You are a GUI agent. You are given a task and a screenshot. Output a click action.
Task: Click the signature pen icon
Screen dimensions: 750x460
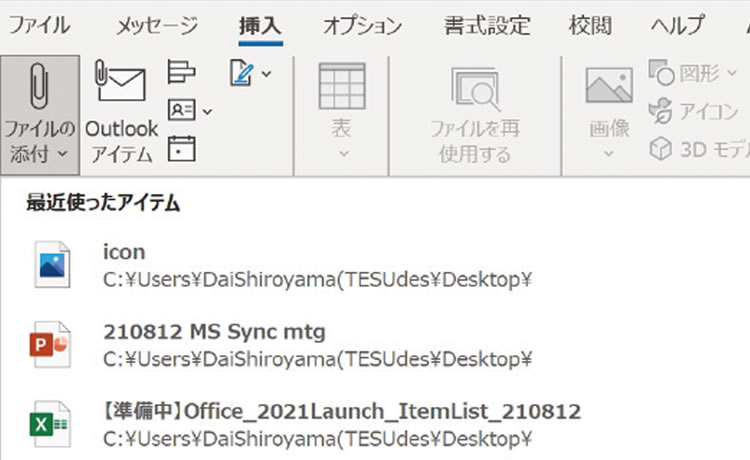pos(241,73)
